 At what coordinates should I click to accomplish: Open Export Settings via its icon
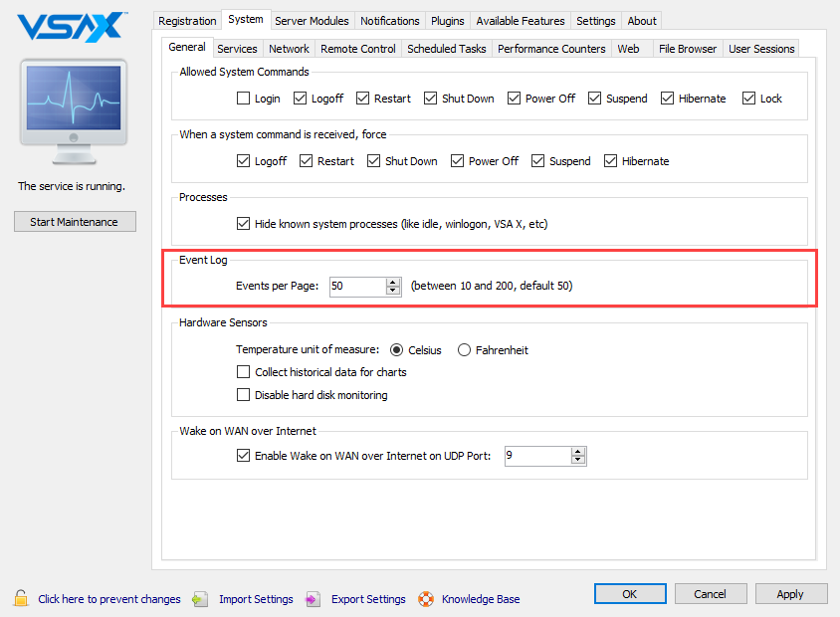tap(314, 598)
